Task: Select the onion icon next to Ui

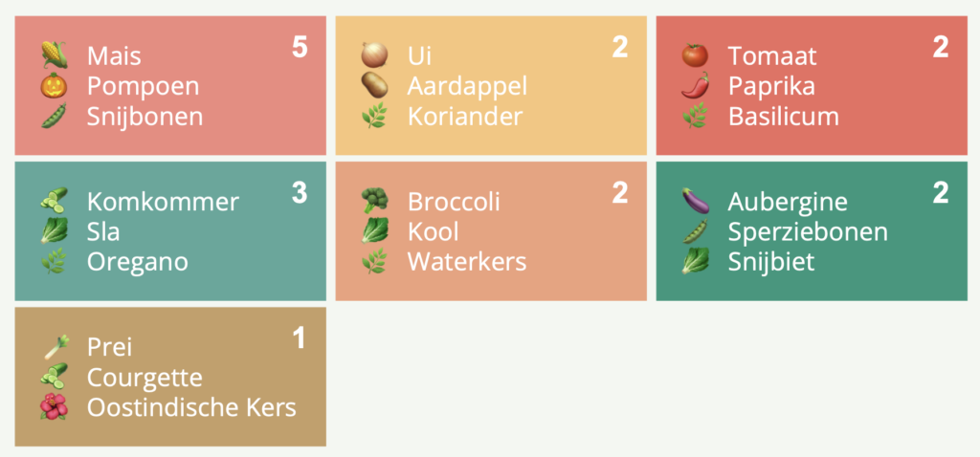Action: (x=374, y=54)
